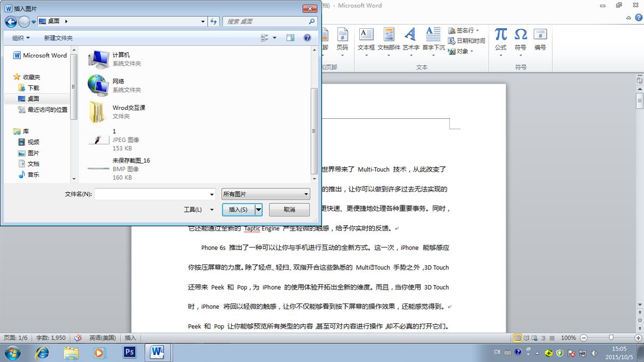Switch to full-screen reading view icon
This screenshot has width=644, height=362.
526,338
